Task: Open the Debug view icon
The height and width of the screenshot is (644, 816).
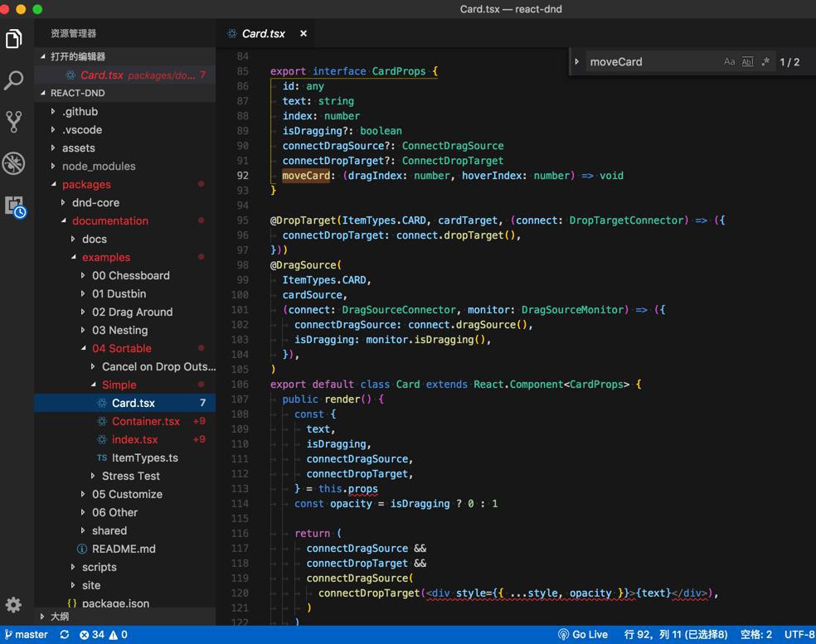Action: tap(14, 163)
